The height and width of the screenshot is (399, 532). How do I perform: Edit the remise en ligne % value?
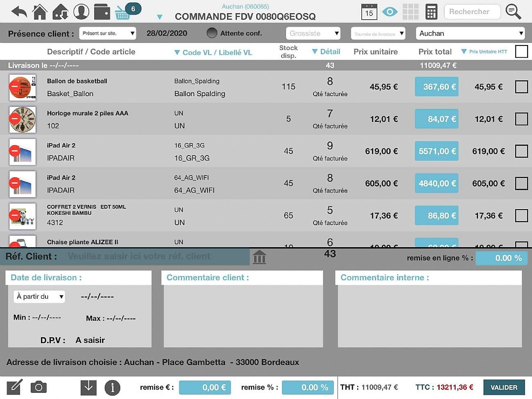click(502, 258)
